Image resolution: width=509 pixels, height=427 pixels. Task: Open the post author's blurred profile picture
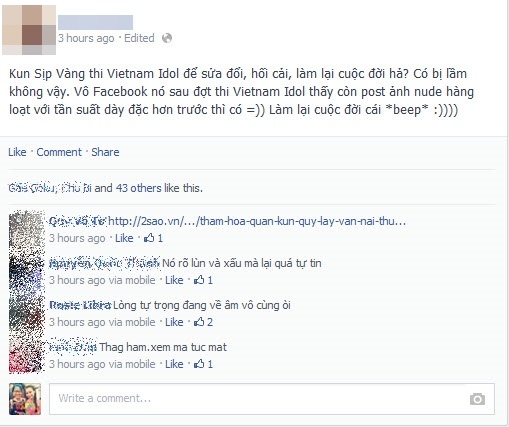(x=29, y=30)
